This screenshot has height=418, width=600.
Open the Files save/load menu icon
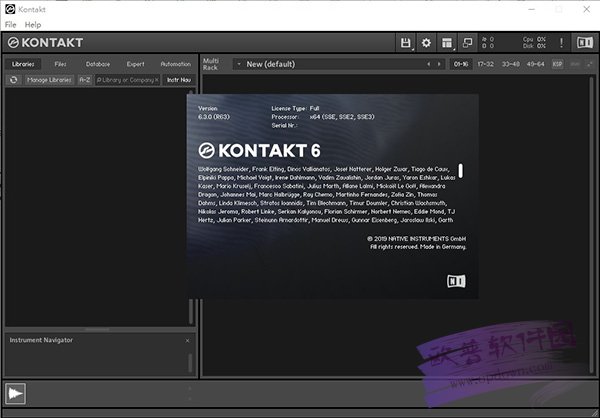[406, 42]
